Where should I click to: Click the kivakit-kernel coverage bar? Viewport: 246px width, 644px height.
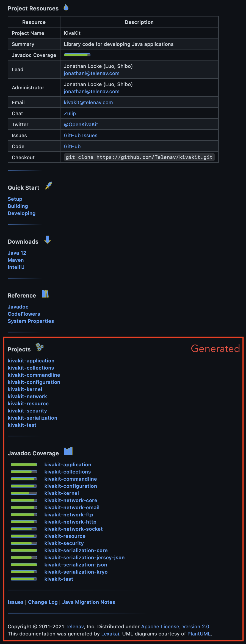24,493
